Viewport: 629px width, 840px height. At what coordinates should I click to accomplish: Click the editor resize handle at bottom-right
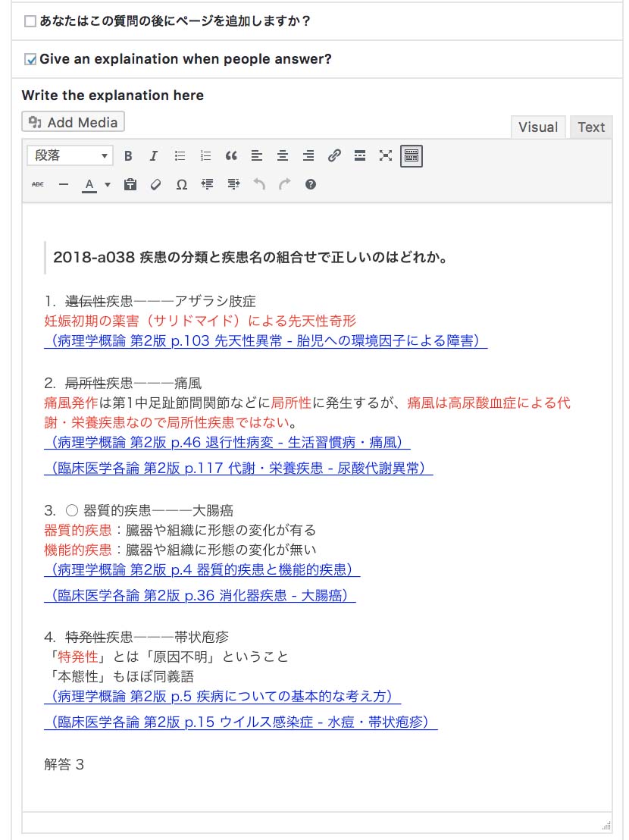pyautogui.click(x=606, y=825)
